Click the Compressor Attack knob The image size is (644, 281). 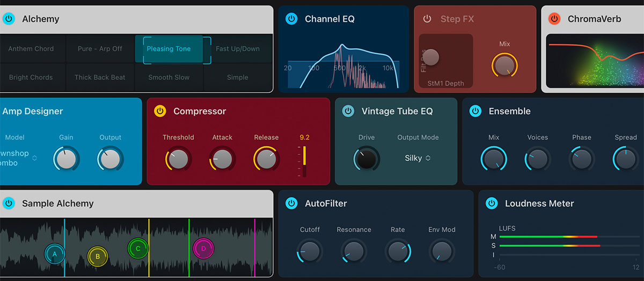222,159
